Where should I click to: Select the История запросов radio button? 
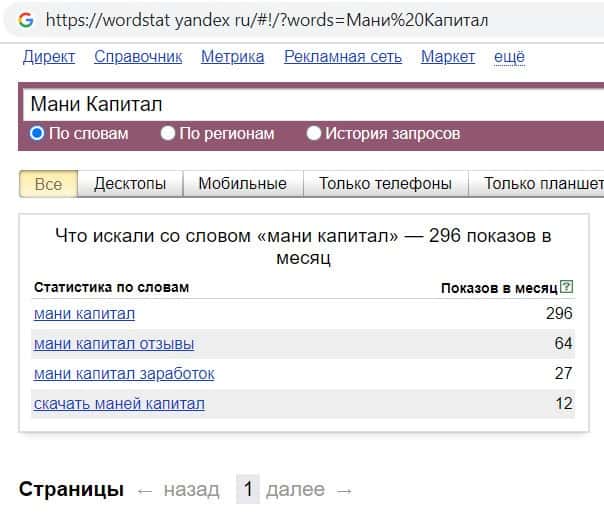pyautogui.click(x=315, y=133)
